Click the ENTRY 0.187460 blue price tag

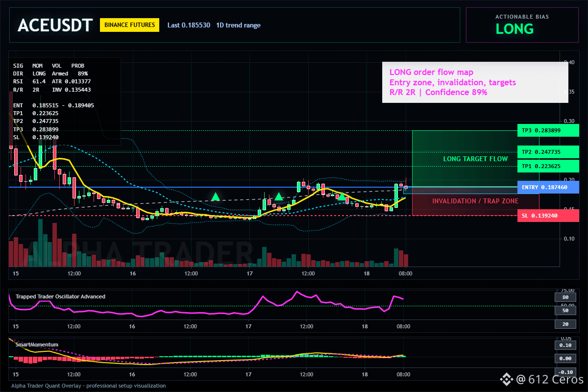coord(548,187)
